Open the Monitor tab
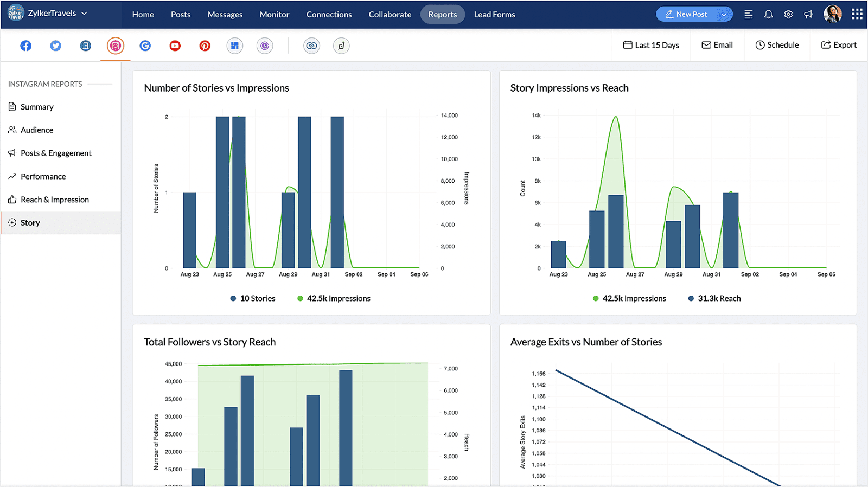Image resolution: width=868 pixels, height=487 pixels. [x=275, y=15]
